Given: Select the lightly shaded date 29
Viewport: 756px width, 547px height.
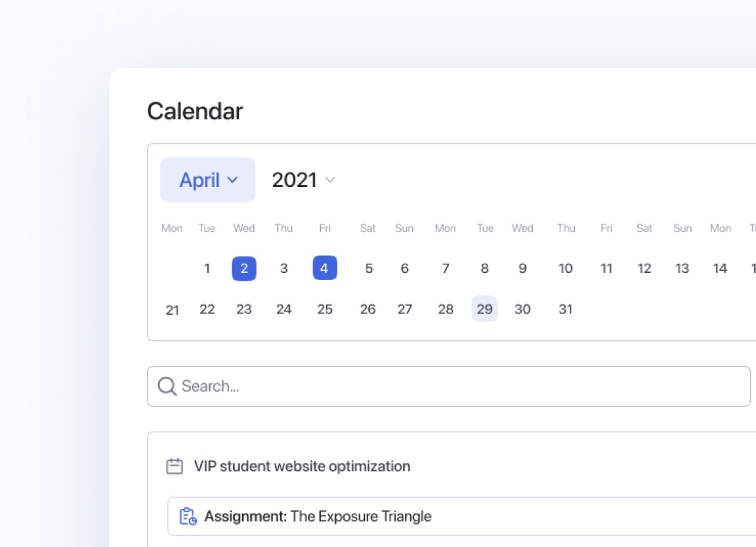Looking at the screenshot, I should tap(484, 309).
